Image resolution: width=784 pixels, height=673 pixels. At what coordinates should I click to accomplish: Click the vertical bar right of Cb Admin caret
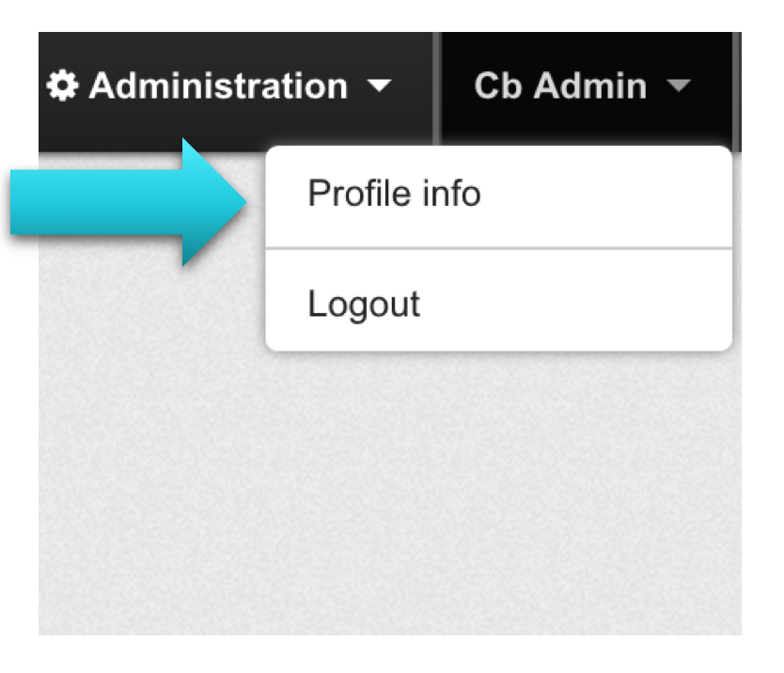click(736, 91)
